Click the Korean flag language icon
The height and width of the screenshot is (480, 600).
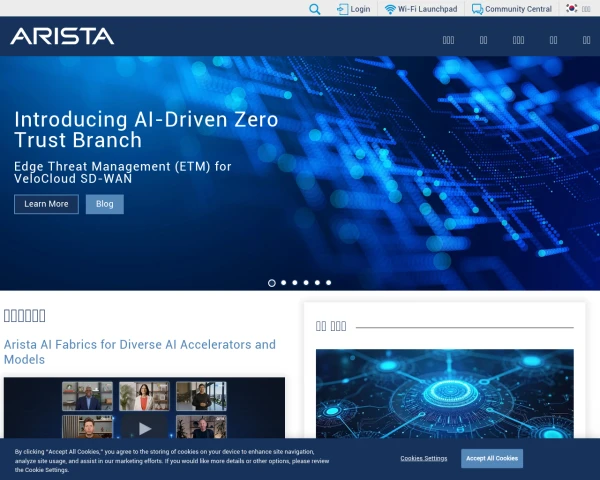coord(572,8)
